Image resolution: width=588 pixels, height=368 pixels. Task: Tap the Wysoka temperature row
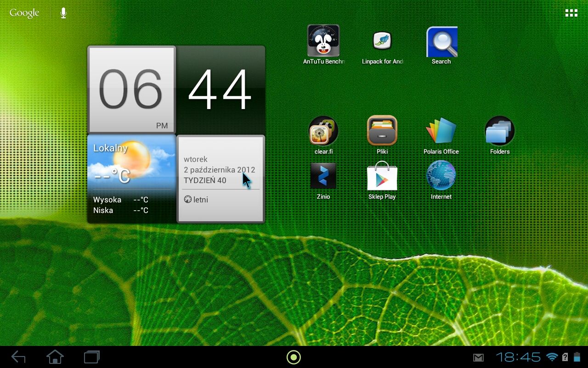click(x=121, y=200)
